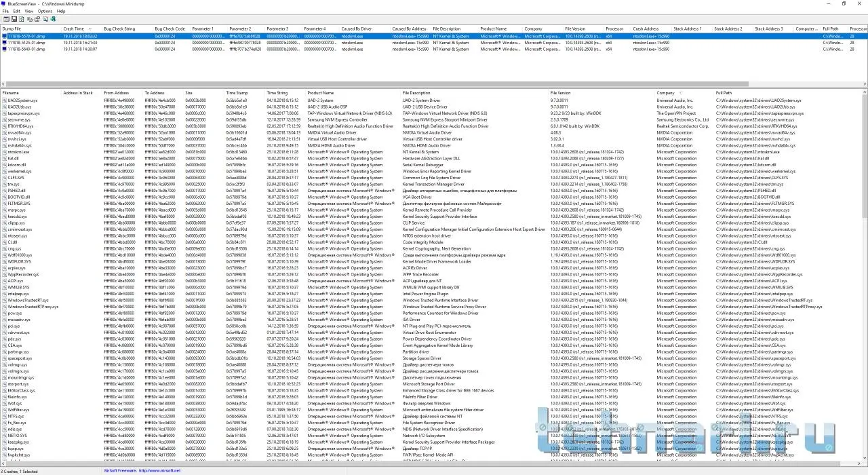The width and height of the screenshot is (868, 475).
Task: Sort drivers by the Time String header
Action: (x=285, y=93)
